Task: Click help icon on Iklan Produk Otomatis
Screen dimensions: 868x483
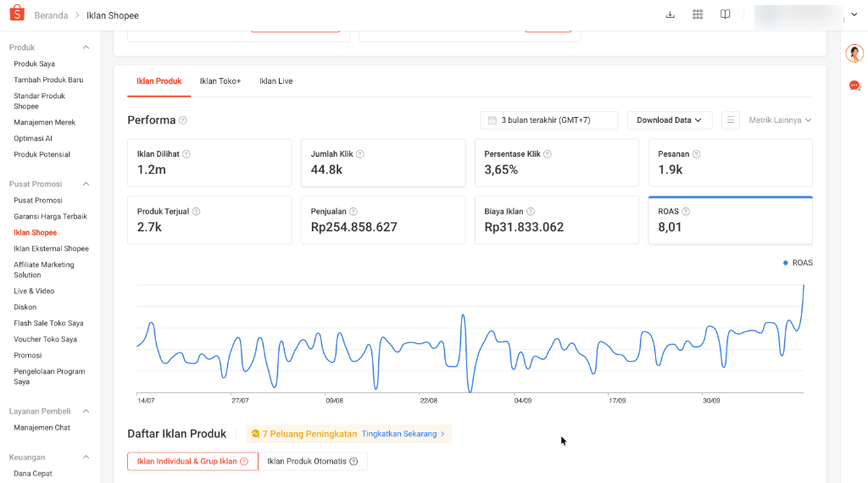Action: pos(353,462)
